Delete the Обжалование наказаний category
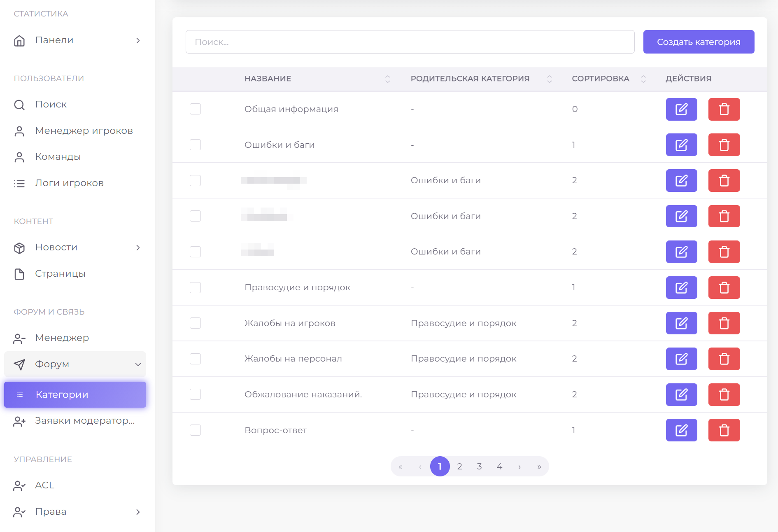The height and width of the screenshot is (532, 778). (x=724, y=394)
